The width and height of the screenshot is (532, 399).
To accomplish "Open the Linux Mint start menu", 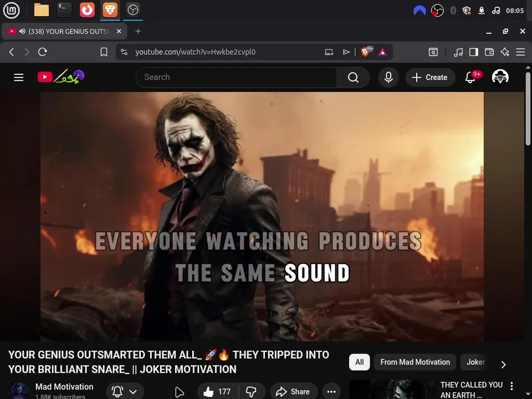I will point(11,10).
